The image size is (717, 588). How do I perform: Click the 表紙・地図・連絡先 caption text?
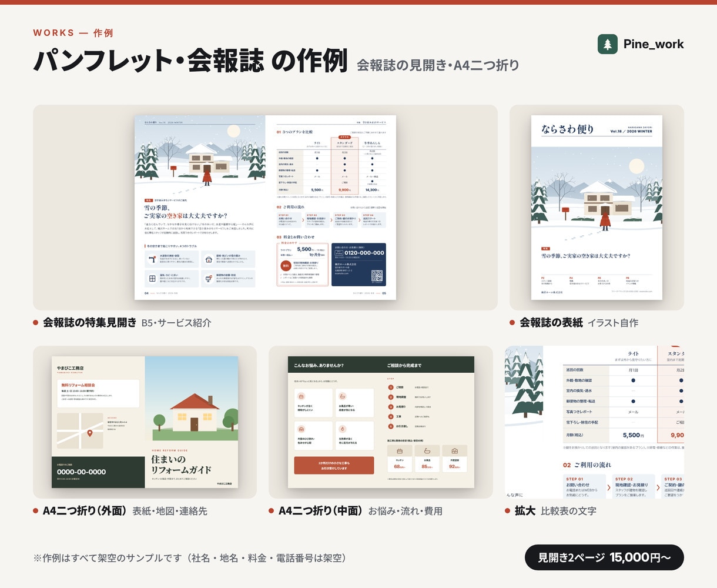[170, 510]
